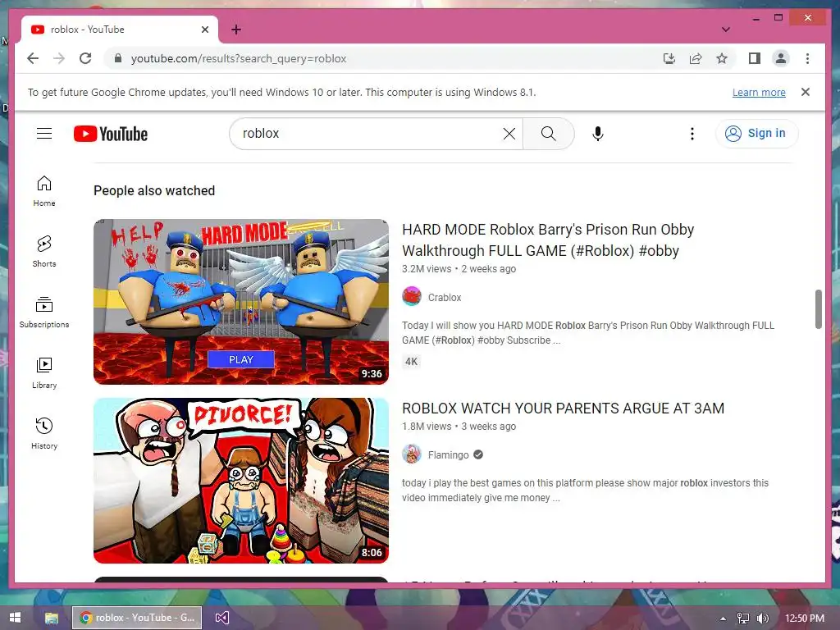Click the browser forward arrow
This screenshot has width=840, height=630.
point(59,58)
